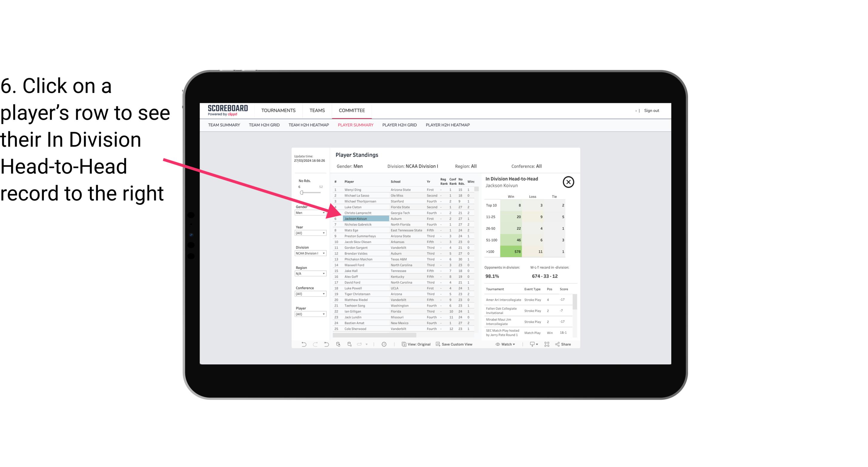
Task: Click the Undo icon in toolbar
Action: [301, 345]
